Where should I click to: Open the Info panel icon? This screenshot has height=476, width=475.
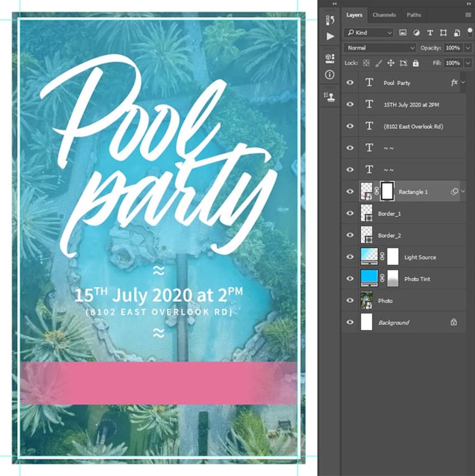pos(330,74)
